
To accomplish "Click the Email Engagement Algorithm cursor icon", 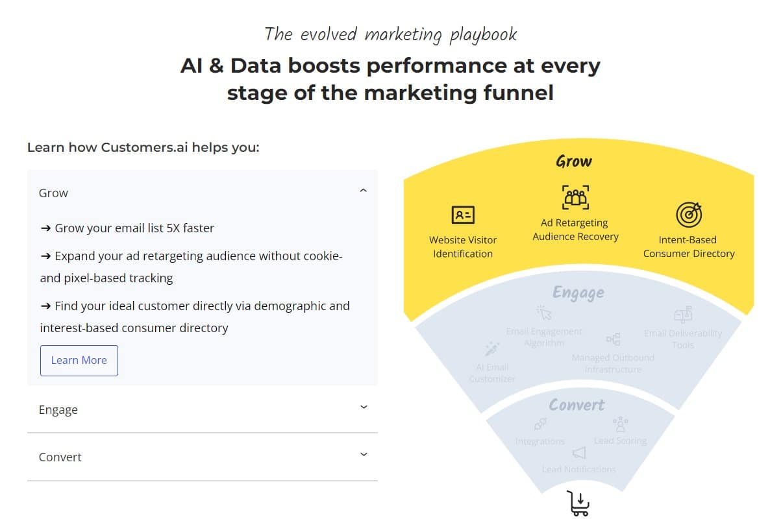I will pyautogui.click(x=544, y=313).
